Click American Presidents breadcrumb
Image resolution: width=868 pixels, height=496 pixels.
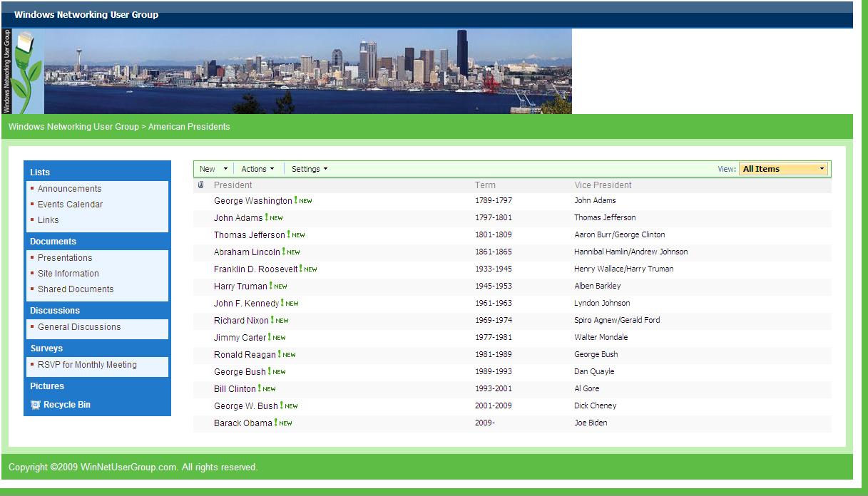[189, 127]
